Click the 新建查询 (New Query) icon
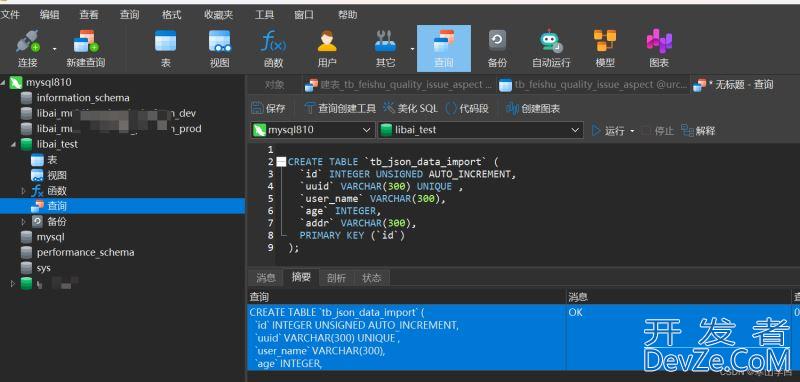Screen dimensions: 800x382 click(86, 49)
